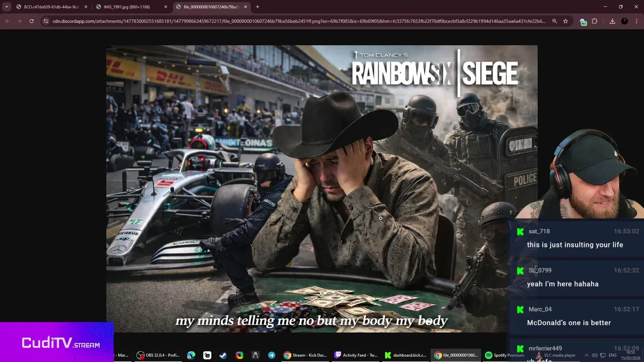Open the volume control in the tray
644x362 pixels.
pyautogui.click(x=594, y=355)
